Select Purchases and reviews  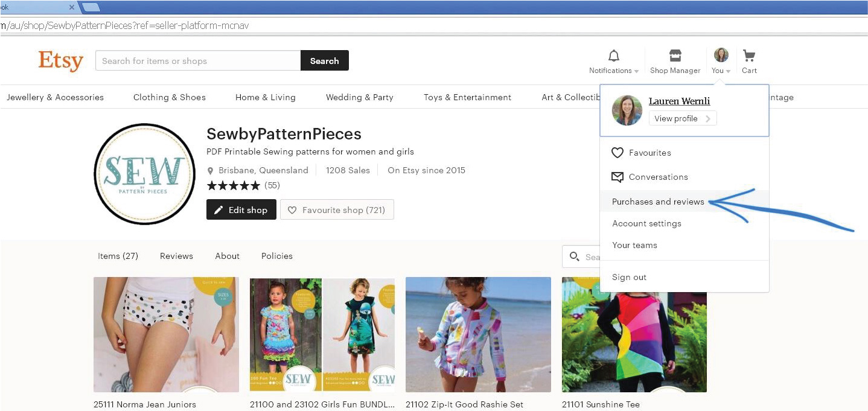coord(658,202)
